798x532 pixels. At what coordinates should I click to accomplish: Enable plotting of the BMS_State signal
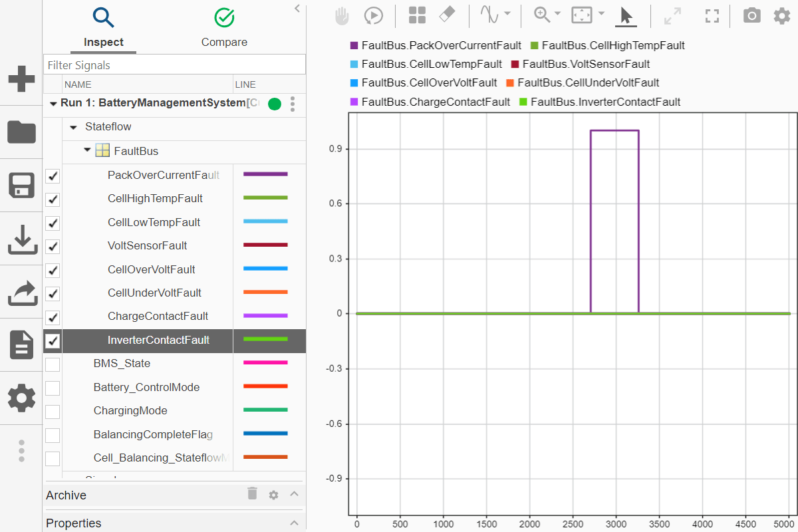[53, 364]
